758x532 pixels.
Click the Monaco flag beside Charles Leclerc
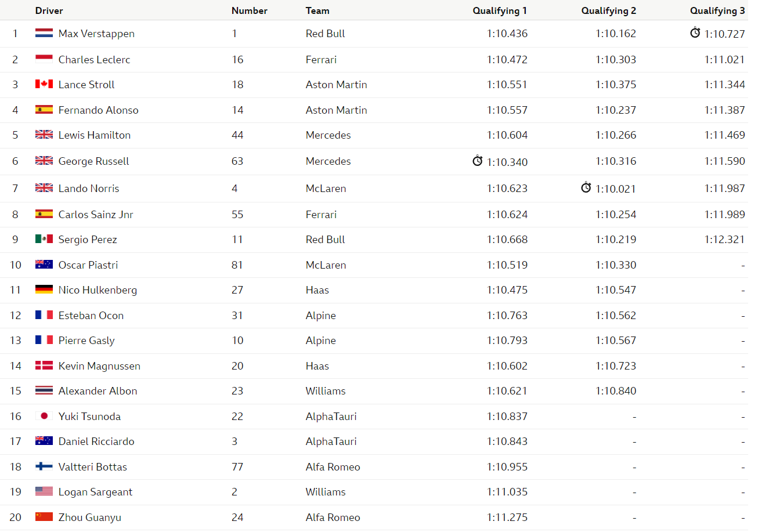click(44, 59)
